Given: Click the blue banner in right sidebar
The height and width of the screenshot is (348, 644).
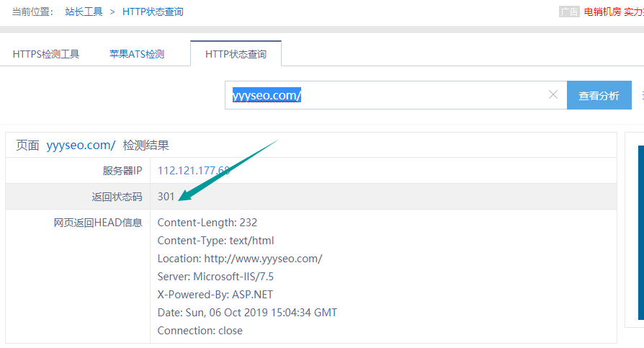Looking at the screenshot, I should pos(640,231).
